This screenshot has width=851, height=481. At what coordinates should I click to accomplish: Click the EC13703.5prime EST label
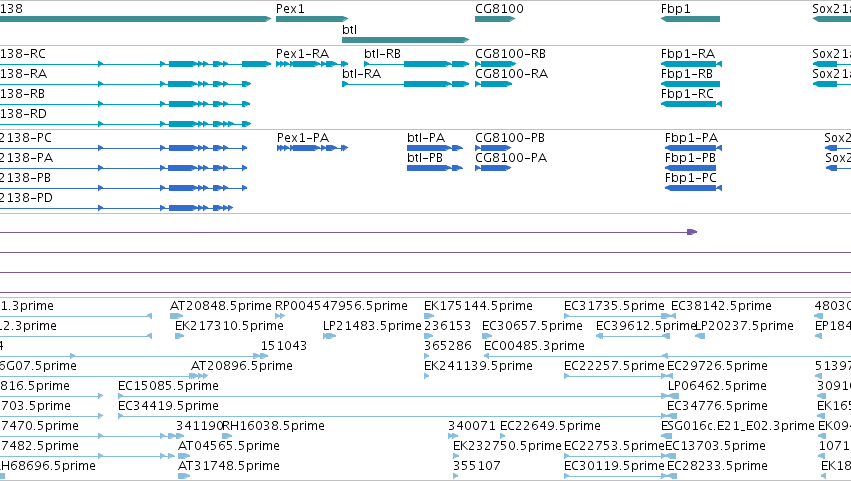coord(715,447)
